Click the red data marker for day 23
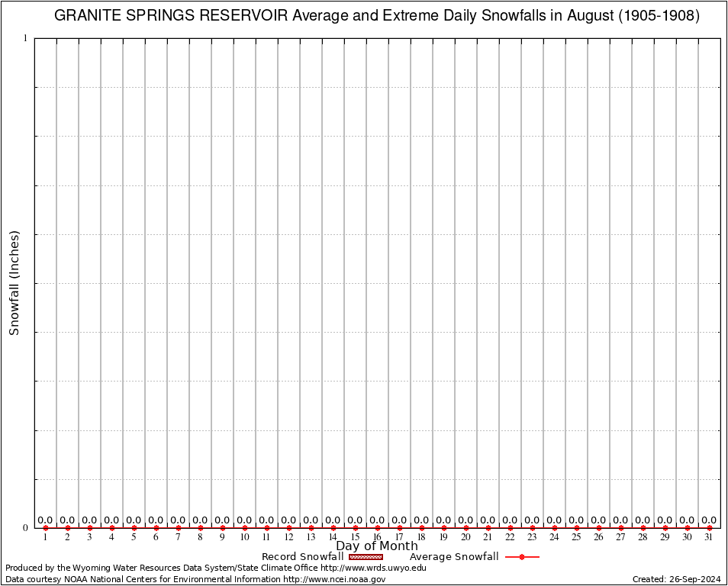Image resolution: width=728 pixels, height=586 pixels. click(533, 528)
